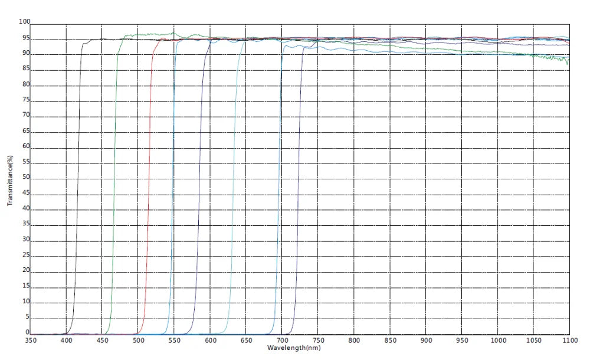Screen dimensions: 590x364
Task: Pick the 65 transmittance tick label
Action: pyautogui.click(x=26, y=131)
